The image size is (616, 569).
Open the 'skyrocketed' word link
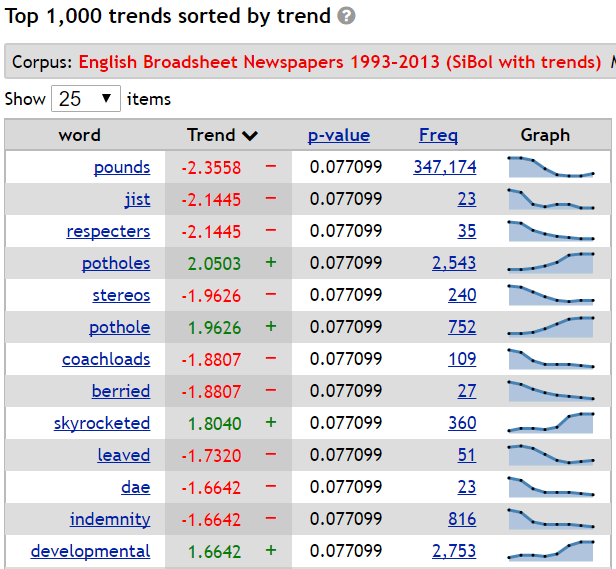pos(102,423)
